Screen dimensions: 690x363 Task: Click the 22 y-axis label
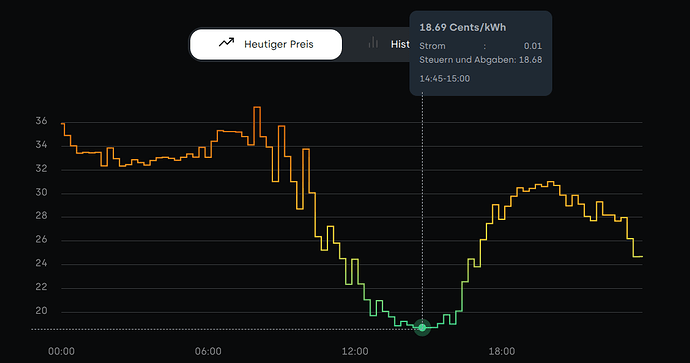41,287
